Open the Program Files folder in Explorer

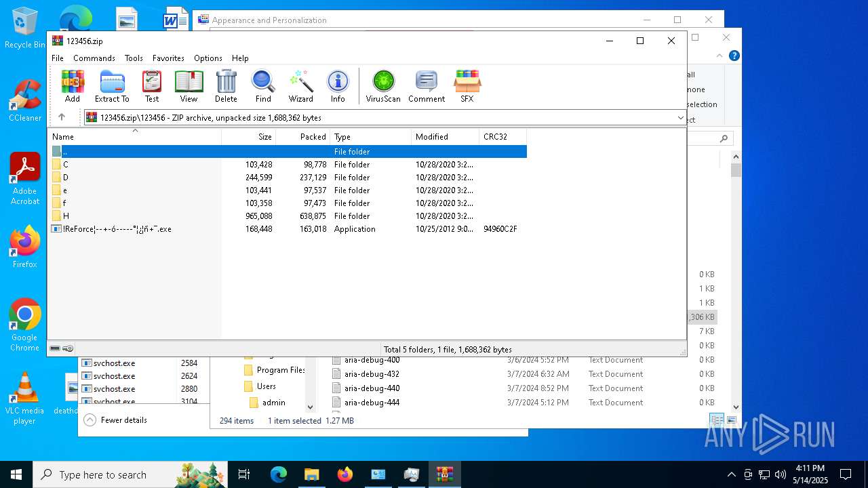coord(274,370)
